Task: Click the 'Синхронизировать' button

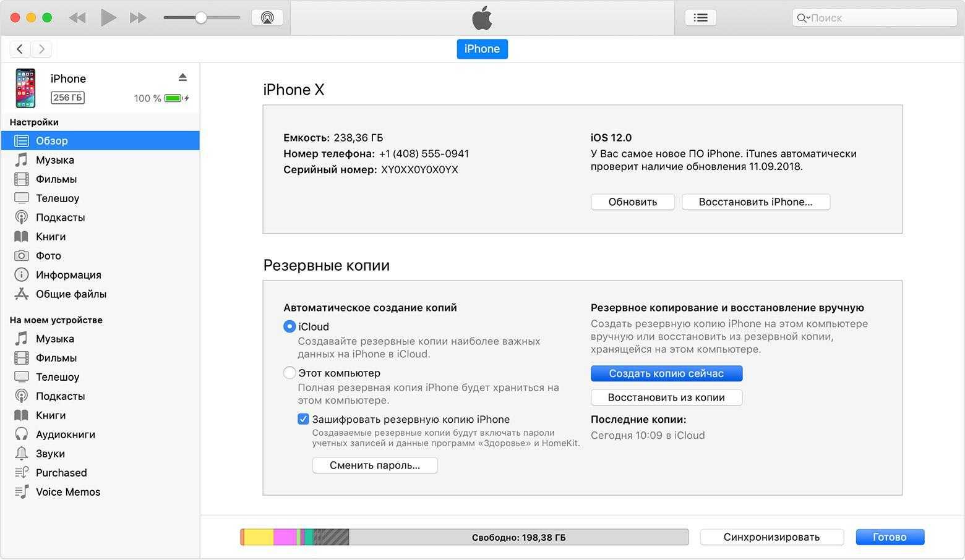Action: [x=771, y=537]
